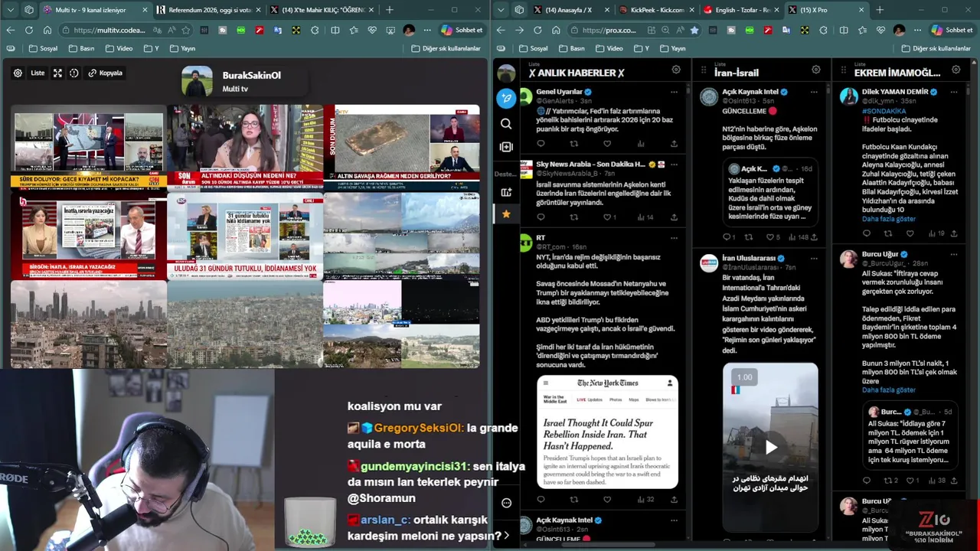Click the Kopyala link-copy button
The height and width of the screenshot is (551, 980).
(106, 73)
